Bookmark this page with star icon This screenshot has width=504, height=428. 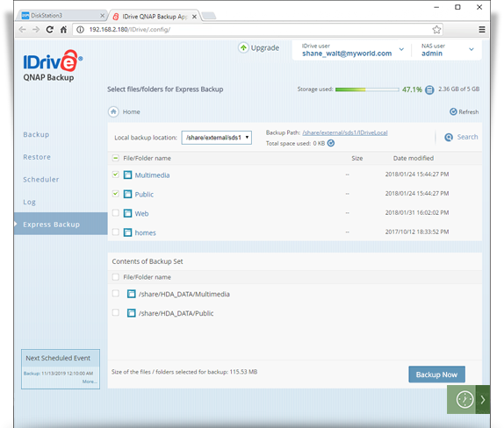click(436, 30)
